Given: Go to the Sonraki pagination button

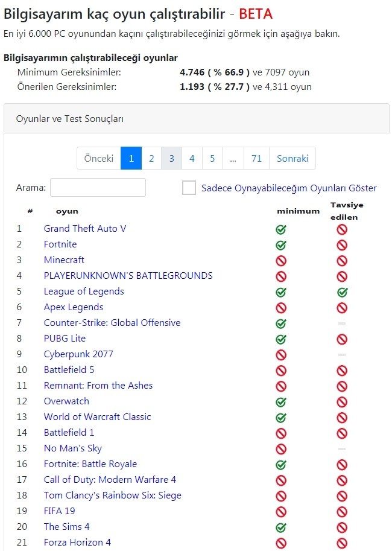Looking at the screenshot, I should coord(292,158).
